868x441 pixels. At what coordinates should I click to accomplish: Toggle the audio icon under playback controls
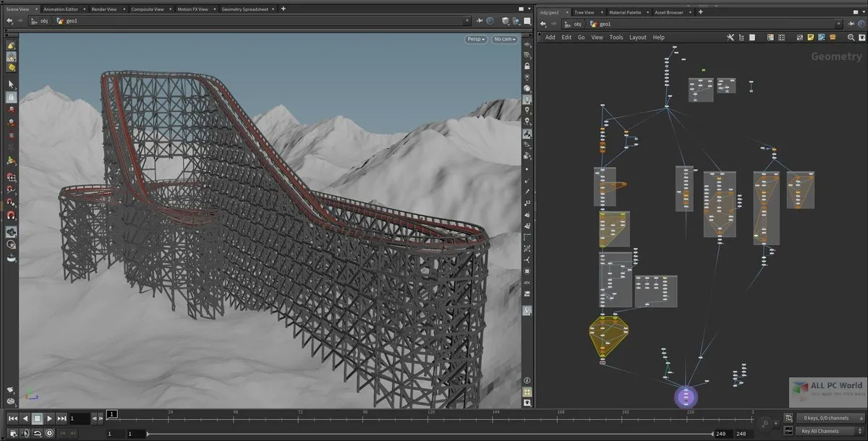tap(25, 433)
